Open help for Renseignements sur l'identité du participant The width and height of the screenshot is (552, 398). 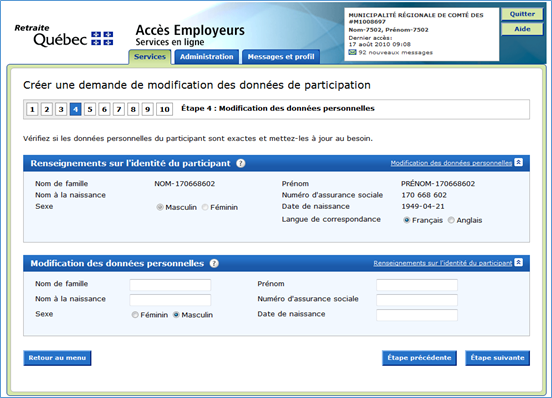click(x=241, y=163)
